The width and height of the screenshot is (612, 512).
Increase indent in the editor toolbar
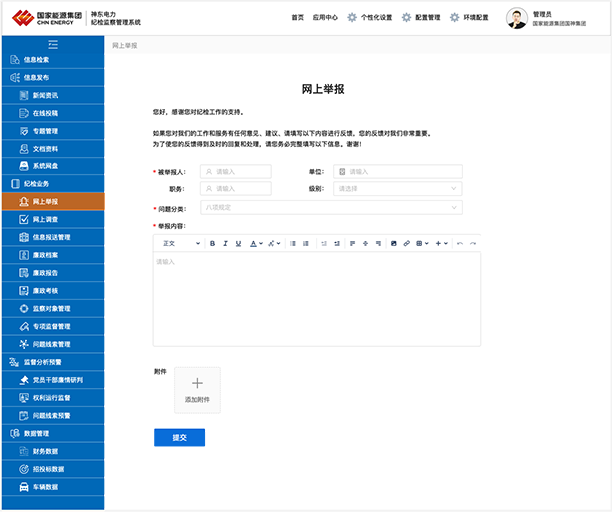tap(337, 244)
